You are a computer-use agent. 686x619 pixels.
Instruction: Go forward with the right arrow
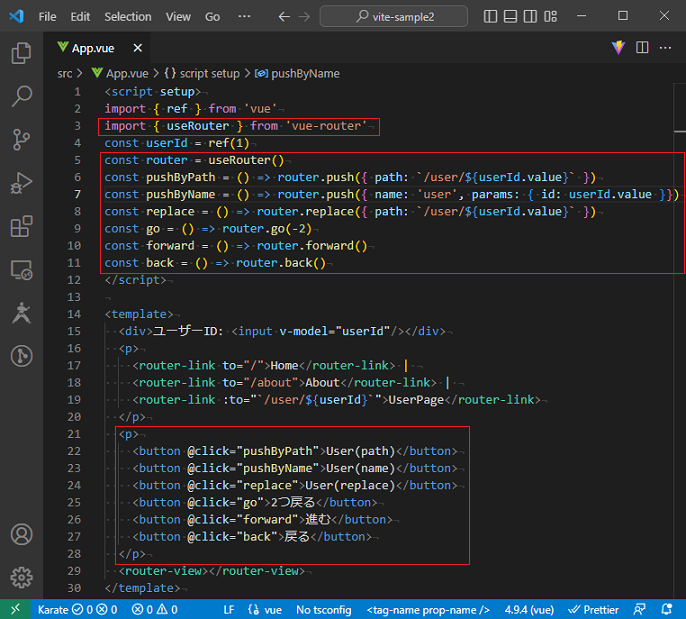tap(304, 17)
